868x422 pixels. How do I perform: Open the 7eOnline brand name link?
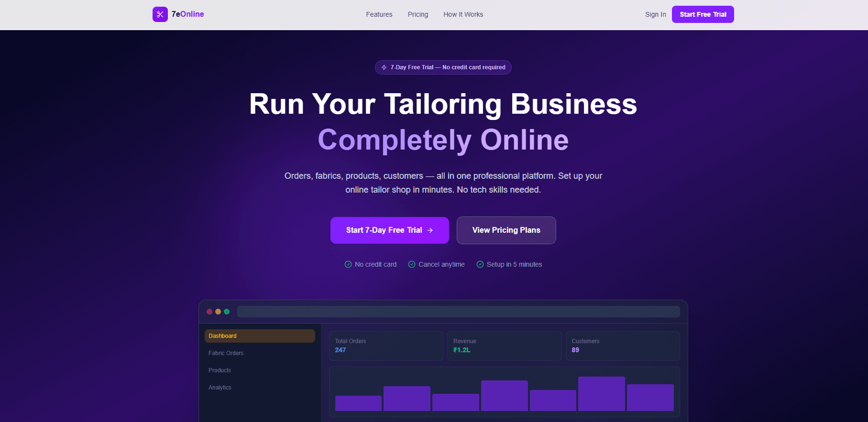coord(188,14)
